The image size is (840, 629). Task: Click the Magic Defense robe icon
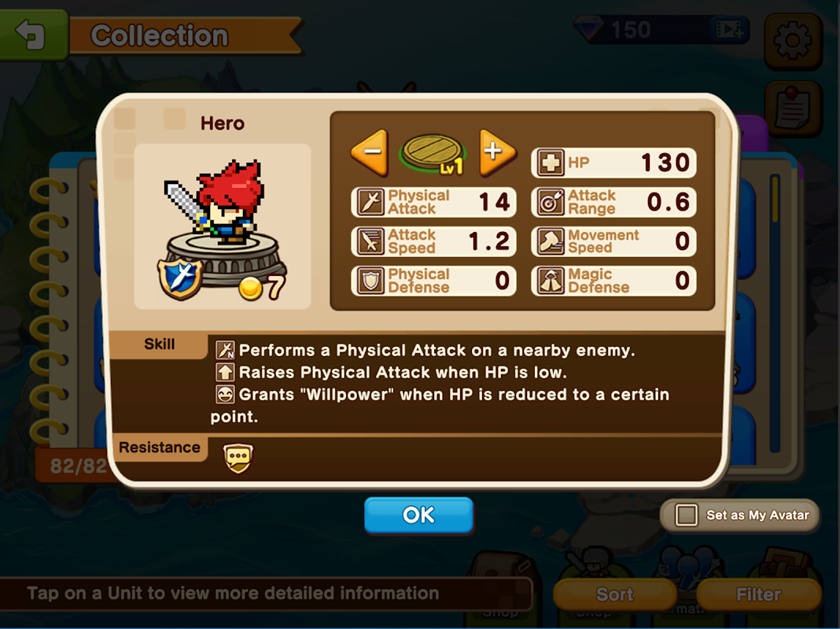(551, 281)
